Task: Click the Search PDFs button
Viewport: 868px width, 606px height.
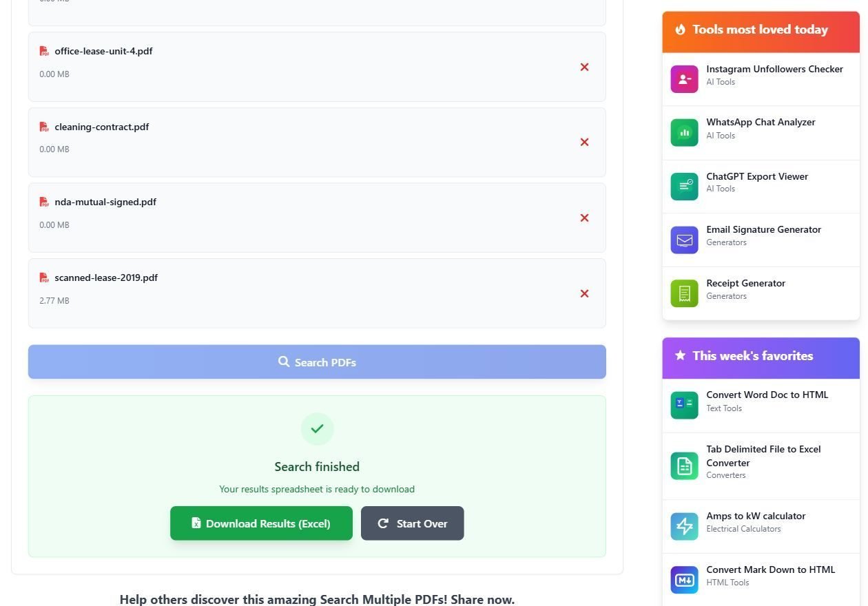Action: 317,362
